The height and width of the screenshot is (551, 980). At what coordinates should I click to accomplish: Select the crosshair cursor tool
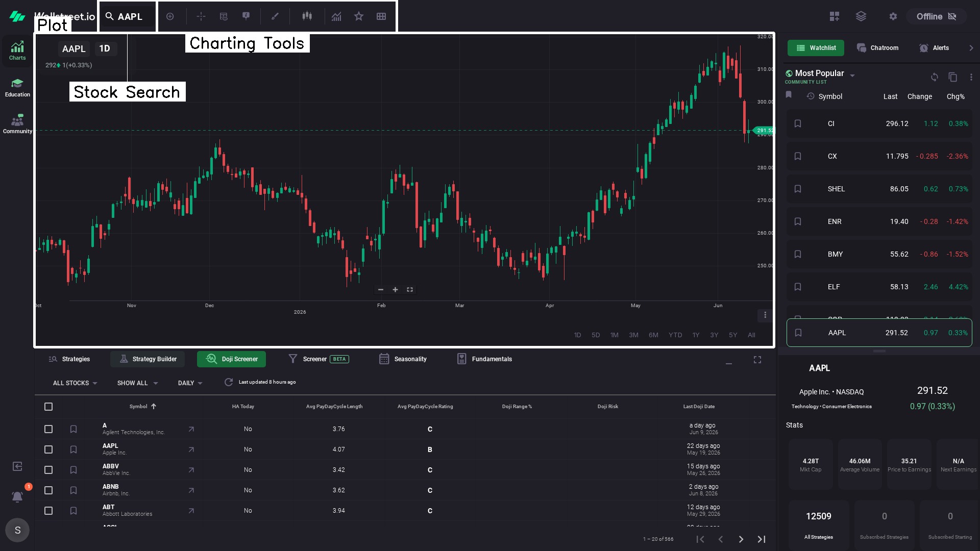point(201,16)
